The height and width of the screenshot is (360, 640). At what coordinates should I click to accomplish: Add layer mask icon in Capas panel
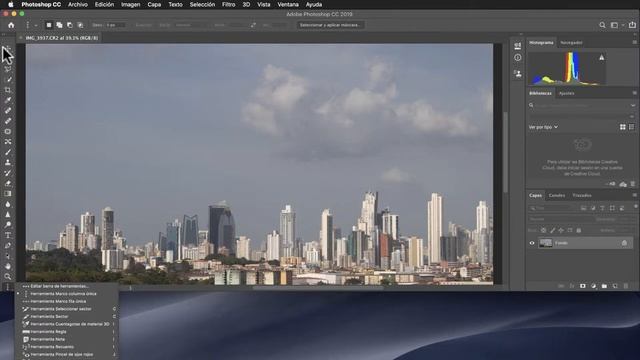583,286
